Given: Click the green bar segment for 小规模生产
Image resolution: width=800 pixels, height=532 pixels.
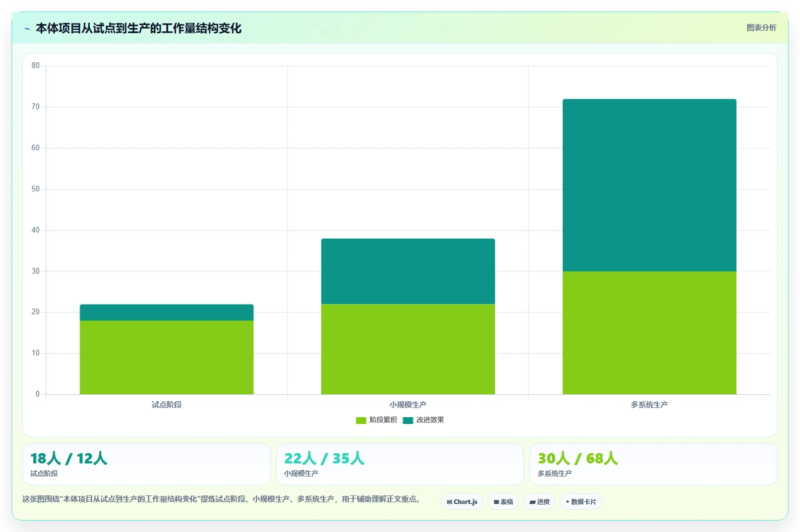Looking at the screenshot, I should point(408,349).
